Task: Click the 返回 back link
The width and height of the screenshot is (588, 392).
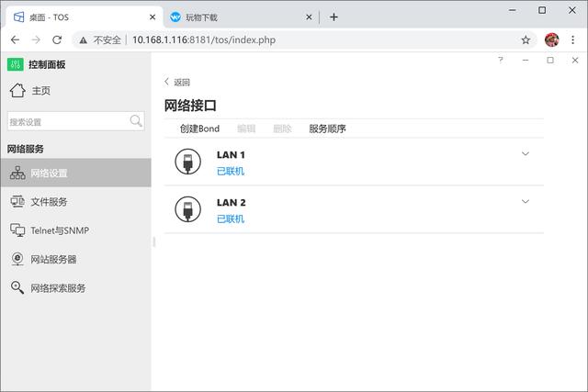Action: [177, 82]
